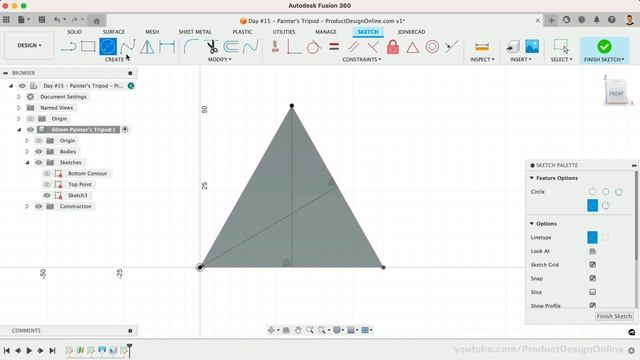
Task: Open the Modify dropdown menu
Action: tap(220, 60)
